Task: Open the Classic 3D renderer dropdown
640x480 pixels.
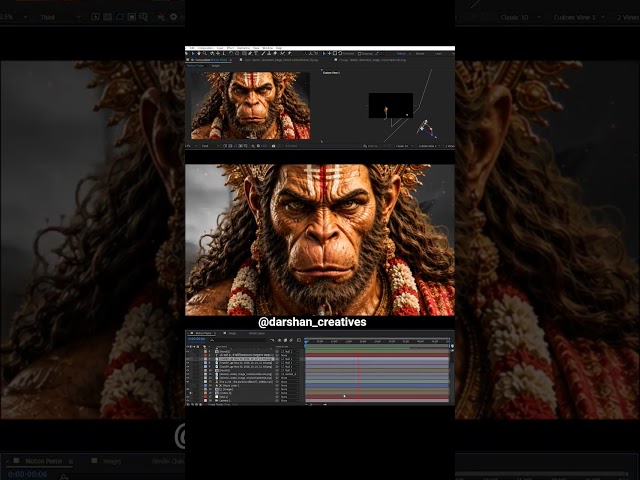Action: pos(404,146)
